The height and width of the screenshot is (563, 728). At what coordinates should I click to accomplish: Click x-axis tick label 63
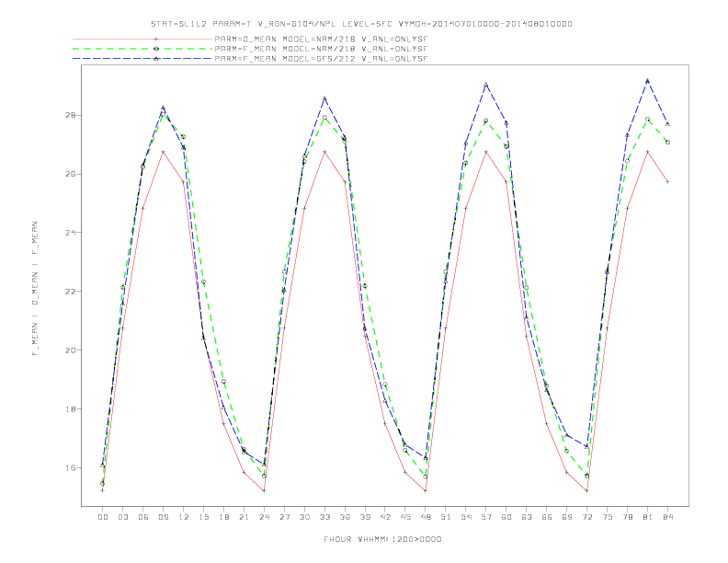pyautogui.click(x=527, y=517)
